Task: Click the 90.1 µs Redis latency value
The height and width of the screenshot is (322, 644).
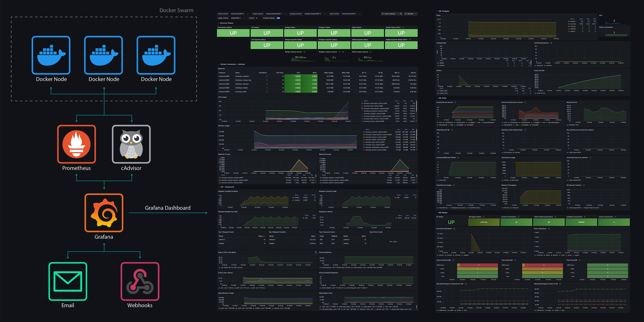Action: (367, 57)
